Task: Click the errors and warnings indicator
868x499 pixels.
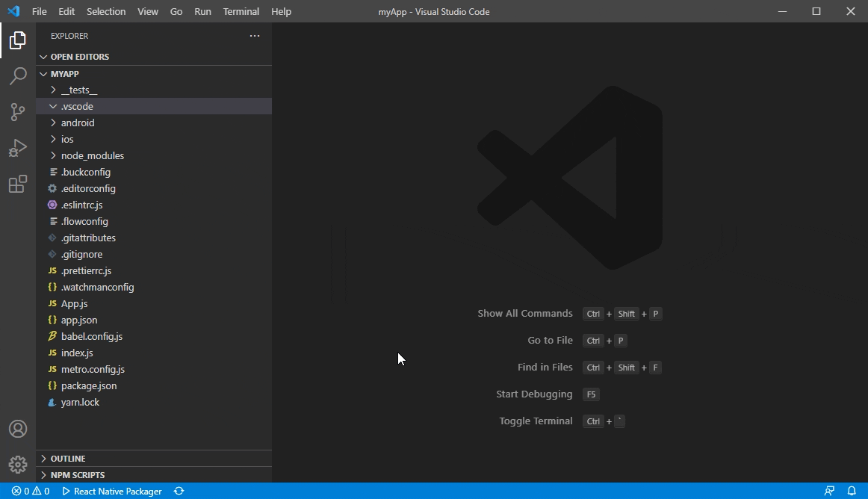Action: [30, 491]
